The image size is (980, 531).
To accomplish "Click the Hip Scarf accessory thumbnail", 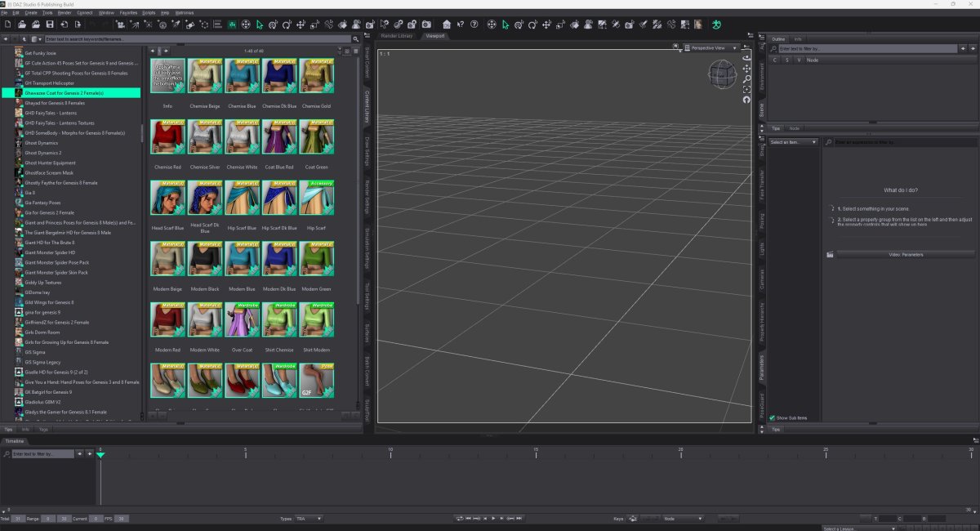I will (x=316, y=198).
